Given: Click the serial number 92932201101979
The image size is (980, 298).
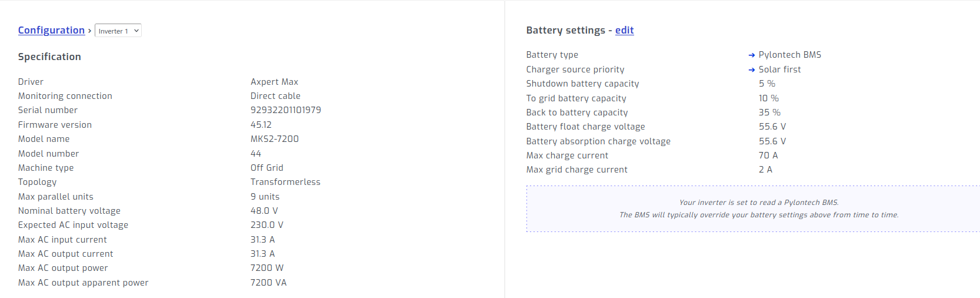Looking at the screenshot, I should [286, 110].
